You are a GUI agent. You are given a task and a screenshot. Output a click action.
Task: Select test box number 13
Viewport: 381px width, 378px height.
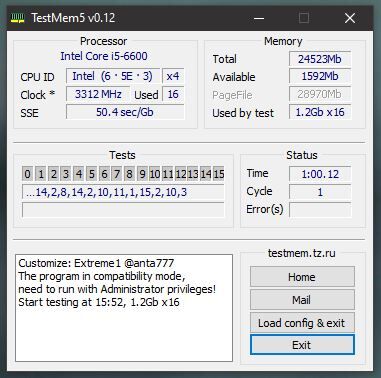(x=193, y=174)
